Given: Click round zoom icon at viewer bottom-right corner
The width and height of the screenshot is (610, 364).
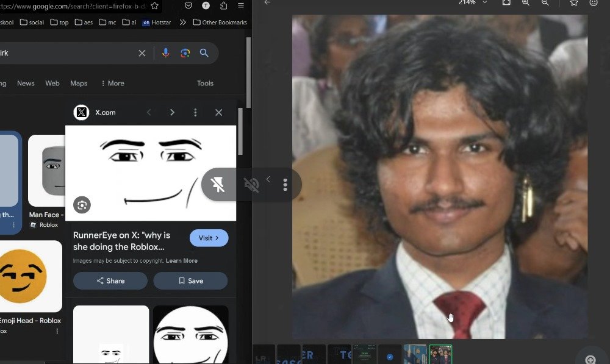Looking at the screenshot, I should pyautogui.click(x=590, y=359).
